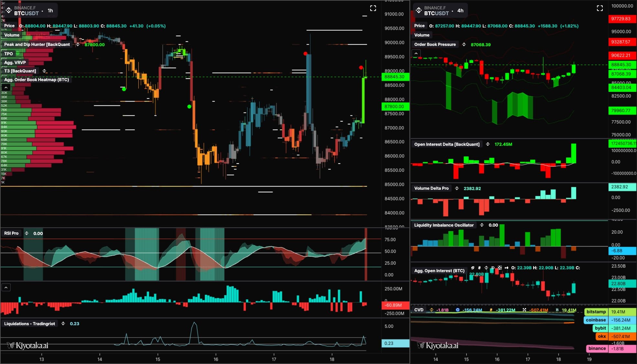Select the Volume Delta Pro indicator label
Viewport: 637px width, 364px height.
coord(431,188)
